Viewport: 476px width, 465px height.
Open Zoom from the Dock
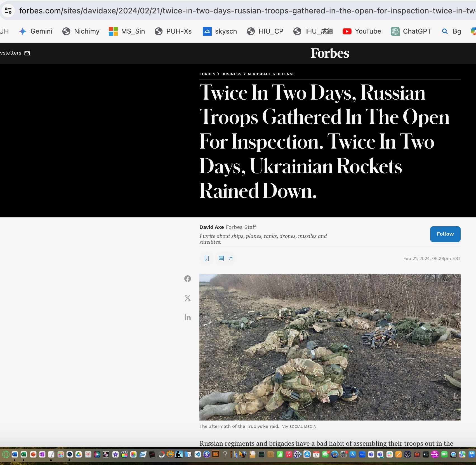[x=362, y=454]
